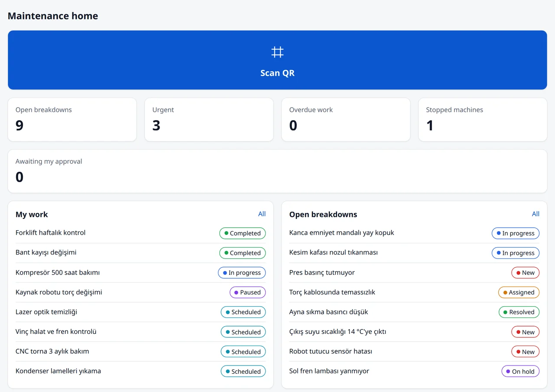The width and height of the screenshot is (555, 392).
Task: Click the Resolved status badge
Action: [x=519, y=312]
